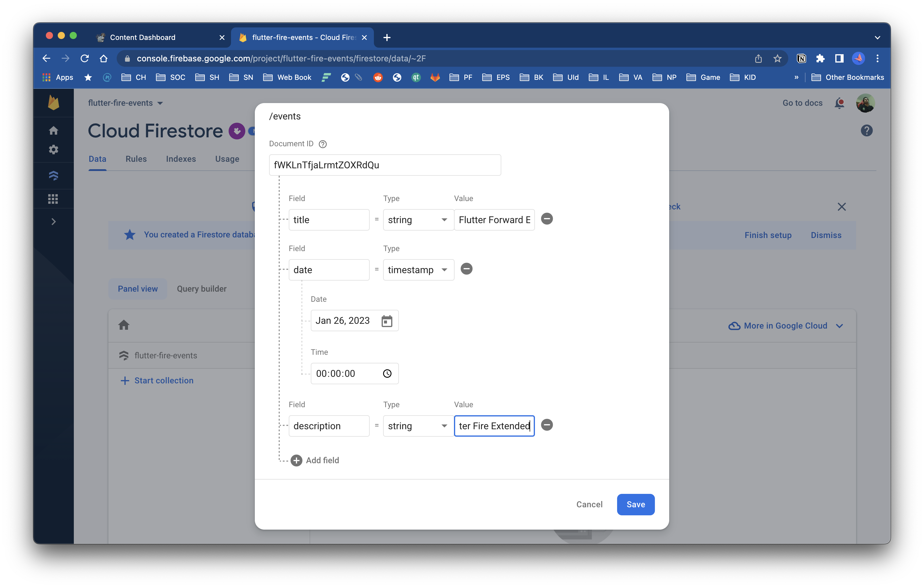
Task: Open the tab search dropdown arrow
Action: click(877, 37)
